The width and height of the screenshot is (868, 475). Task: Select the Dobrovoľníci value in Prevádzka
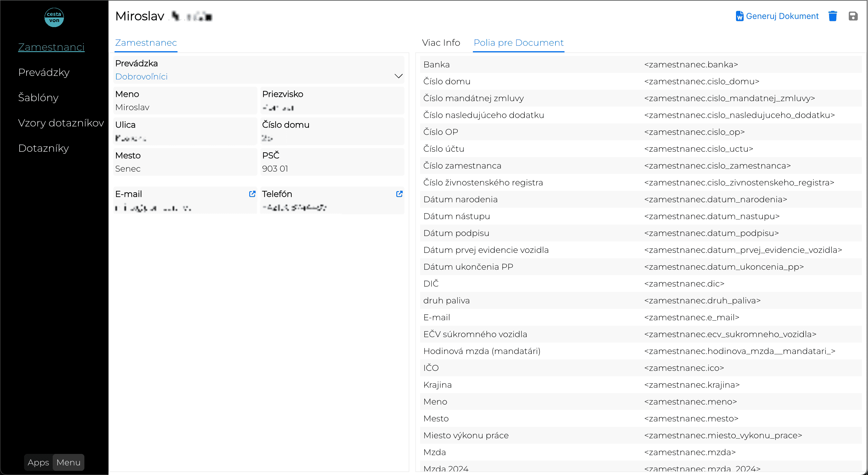click(x=141, y=76)
